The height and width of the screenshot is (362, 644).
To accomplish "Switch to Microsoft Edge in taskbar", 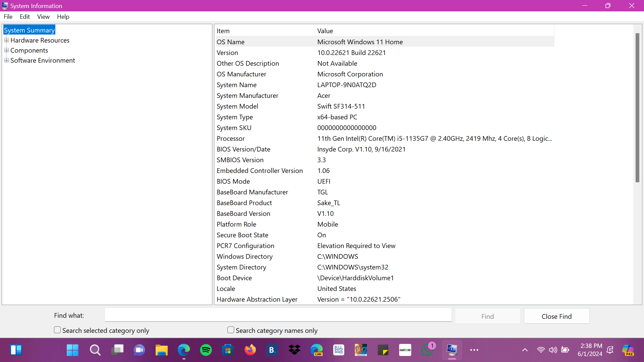I will coord(183,350).
